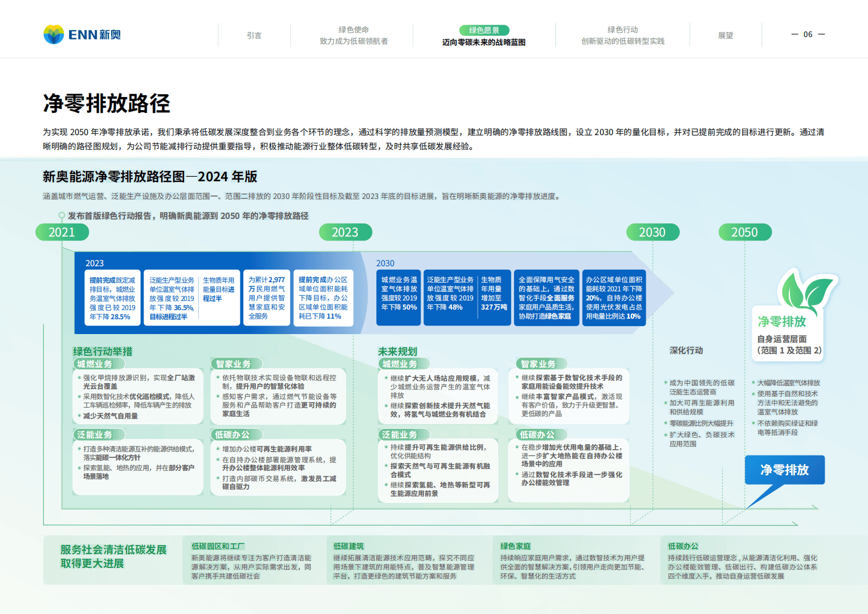Expand the 深化行动 section
Screen dimensions: 868x614
[x=686, y=350]
